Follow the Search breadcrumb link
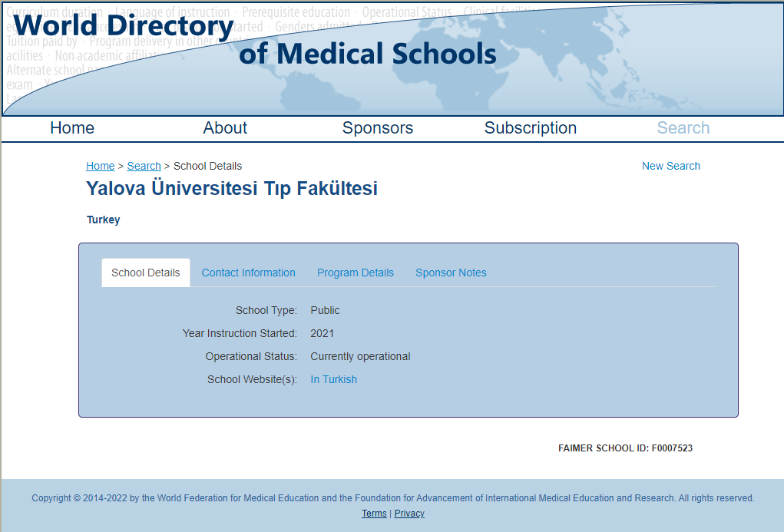Screen dimensions: 784x532 coord(144,166)
